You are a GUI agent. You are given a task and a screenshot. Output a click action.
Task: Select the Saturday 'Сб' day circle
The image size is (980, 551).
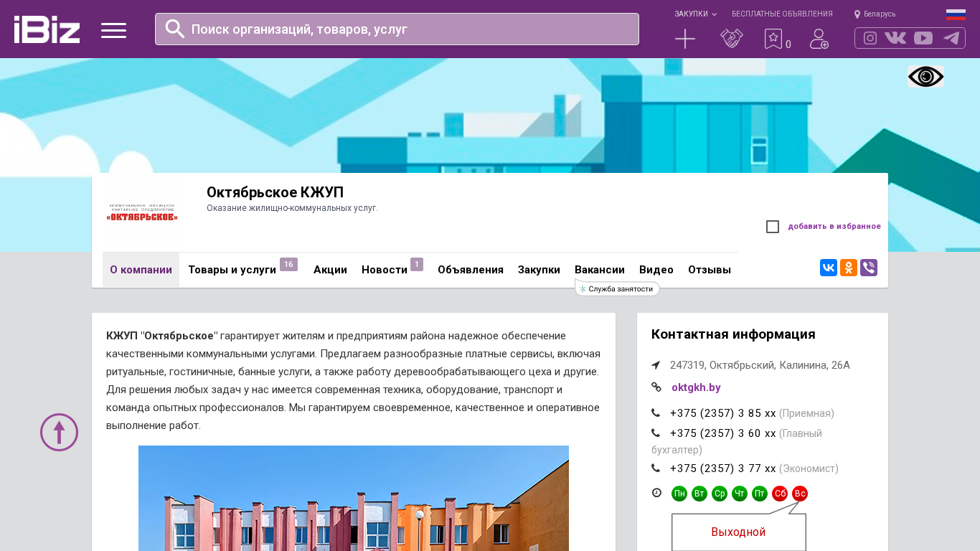pyautogui.click(x=780, y=494)
